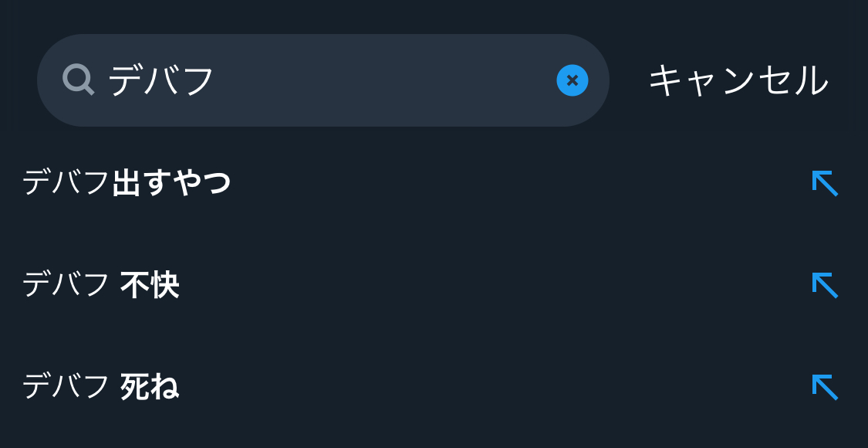868x448 pixels.
Task: Tap the arrow beside デバフ 不快
Action: (x=825, y=286)
